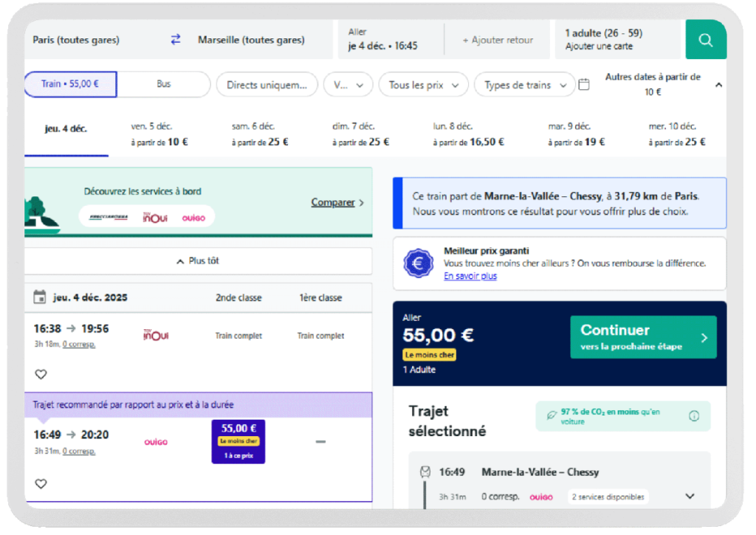The height and width of the screenshot is (535, 756).
Task: Select the Bus tab
Action: [x=163, y=84]
